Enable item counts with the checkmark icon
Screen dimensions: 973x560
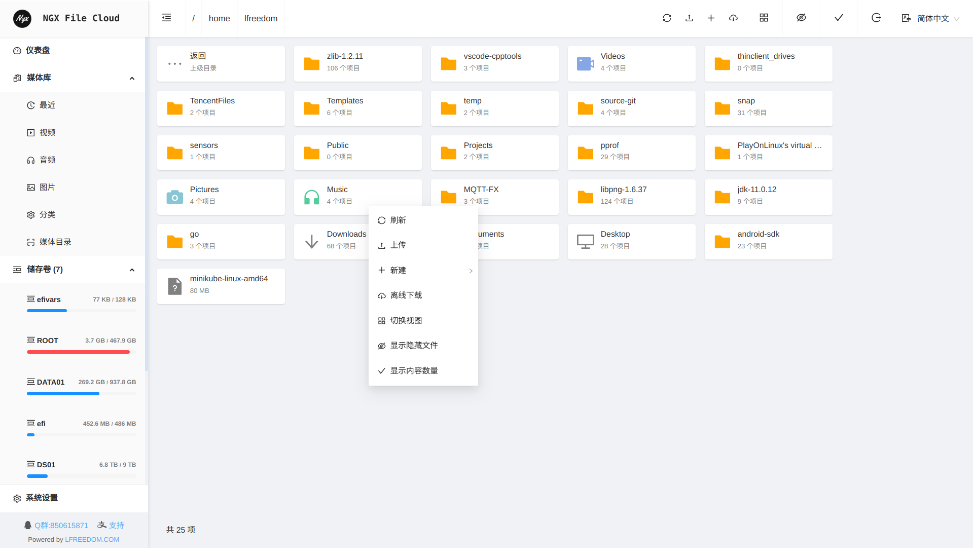[838, 18]
